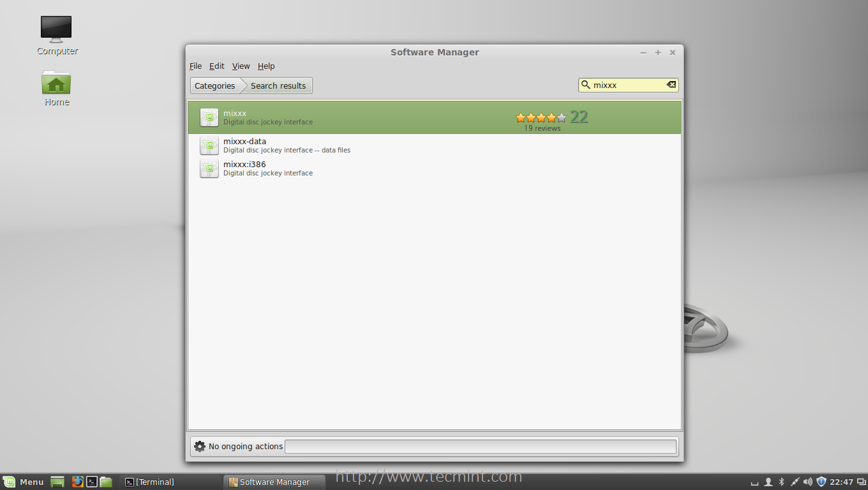Open the update manager shield icon

(x=821, y=482)
